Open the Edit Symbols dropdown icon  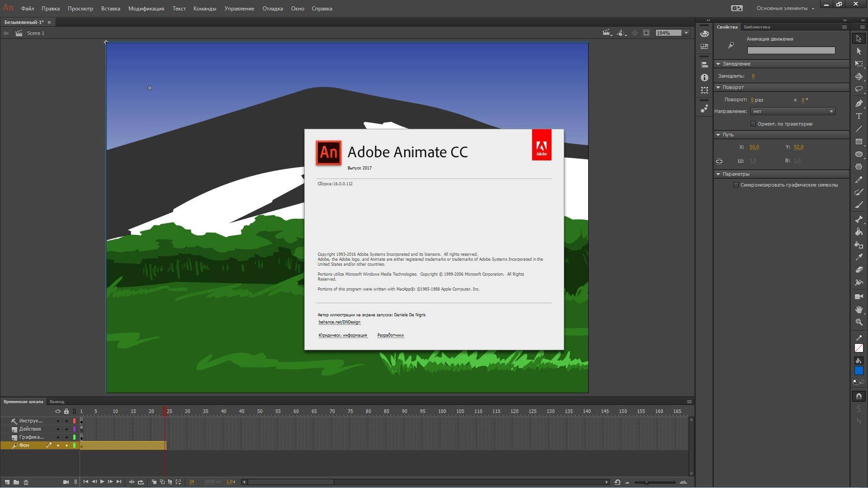pyautogui.click(x=622, y=33)
